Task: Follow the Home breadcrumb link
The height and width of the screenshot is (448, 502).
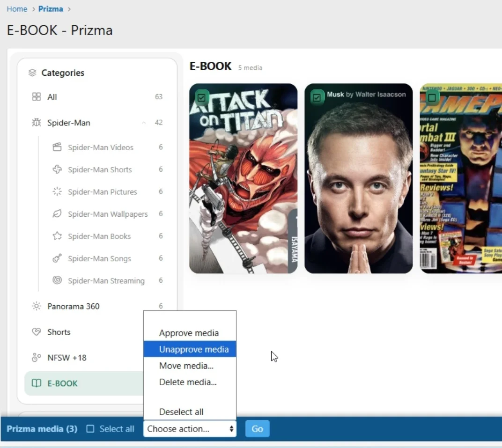Action: click(17, 9)
